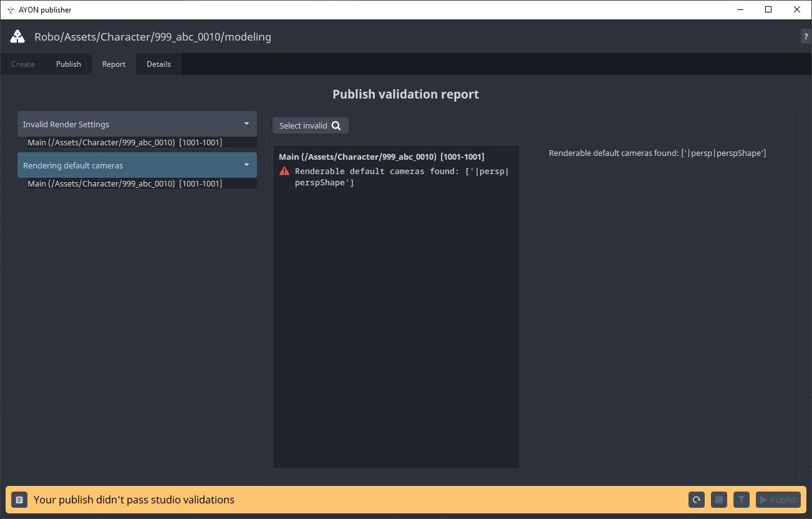Click the AYON publisher title bar icon
812x519 pixels.
tap(9, 9)
